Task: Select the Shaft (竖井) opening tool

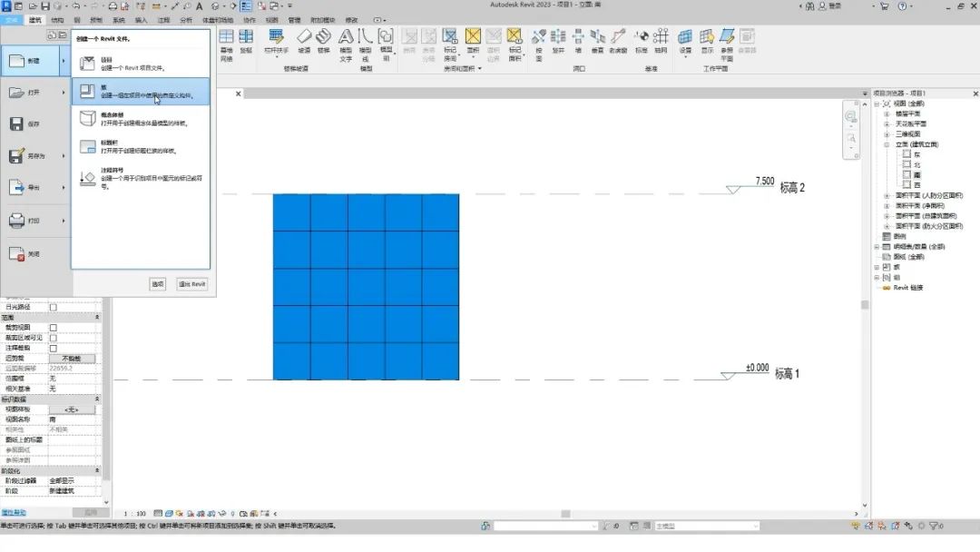Action: (558, 41)
